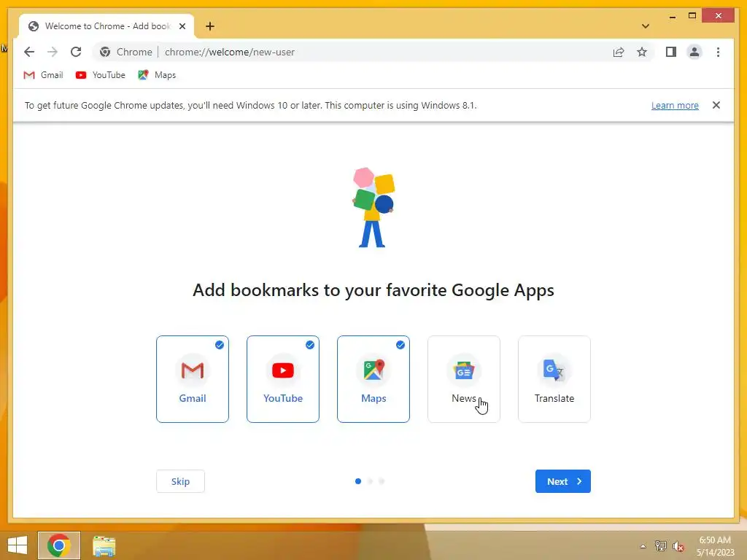Open Chrome's three-dot menu
Screen dimensions: 747x560
pyautogui.click(x=718, y=52)
